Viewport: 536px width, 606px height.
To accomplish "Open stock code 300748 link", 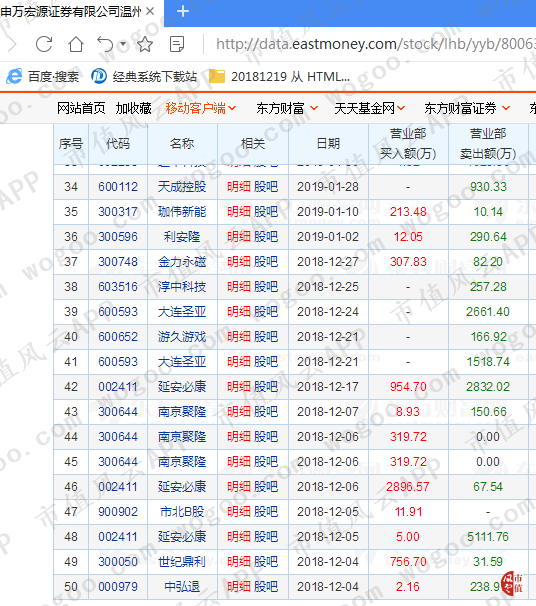I will (x=118, y=262).
